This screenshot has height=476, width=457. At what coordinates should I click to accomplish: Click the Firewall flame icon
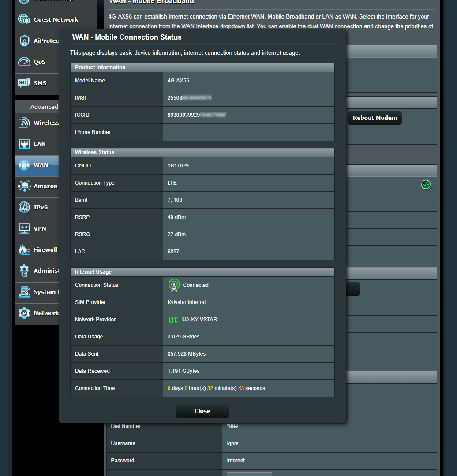[x=24, y=249]
